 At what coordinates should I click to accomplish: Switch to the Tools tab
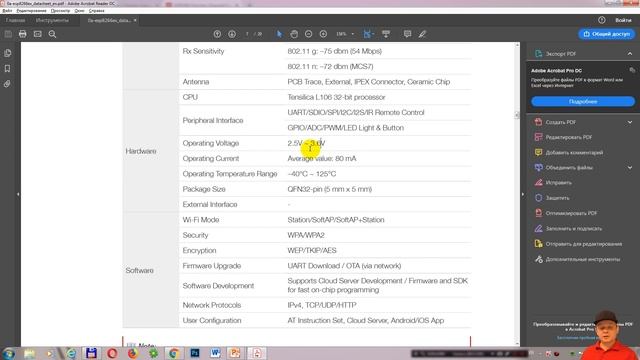(x=52, y=20)
